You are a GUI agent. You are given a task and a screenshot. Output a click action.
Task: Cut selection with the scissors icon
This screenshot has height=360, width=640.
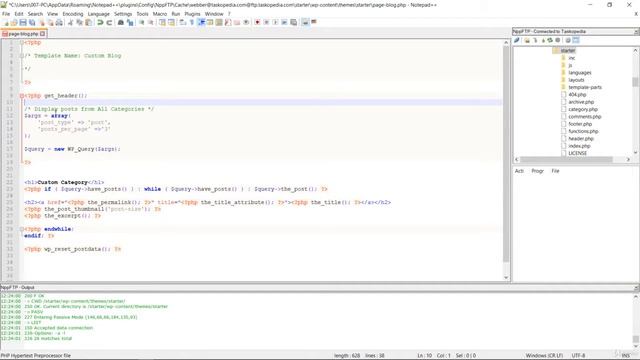coord(70,22)
